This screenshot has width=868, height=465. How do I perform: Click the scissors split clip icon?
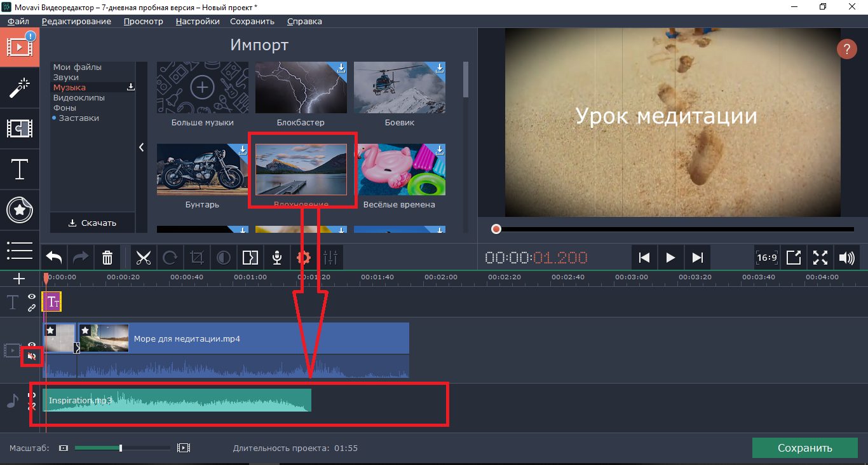point(144,258)
